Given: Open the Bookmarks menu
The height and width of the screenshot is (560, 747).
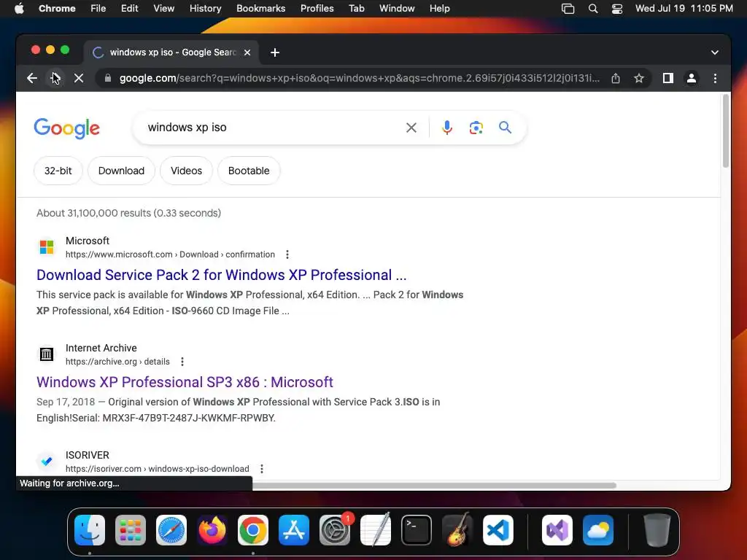Looking at the screenshot, I should [261, 9].
